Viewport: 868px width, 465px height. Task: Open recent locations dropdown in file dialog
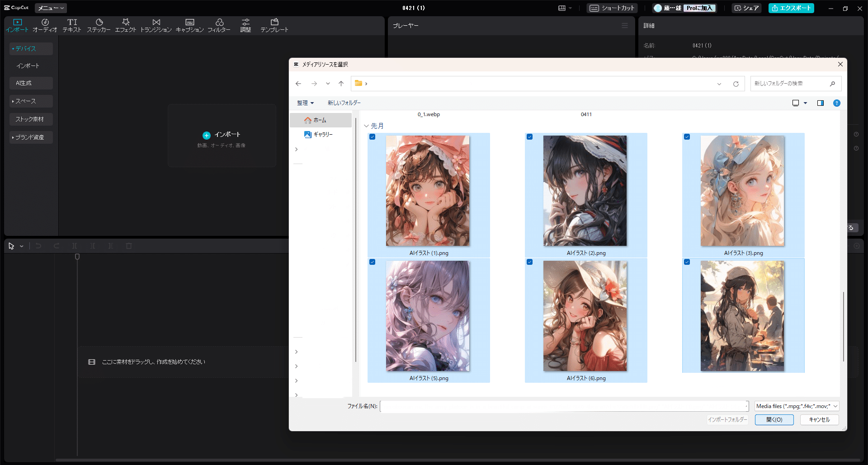(328, 84)
